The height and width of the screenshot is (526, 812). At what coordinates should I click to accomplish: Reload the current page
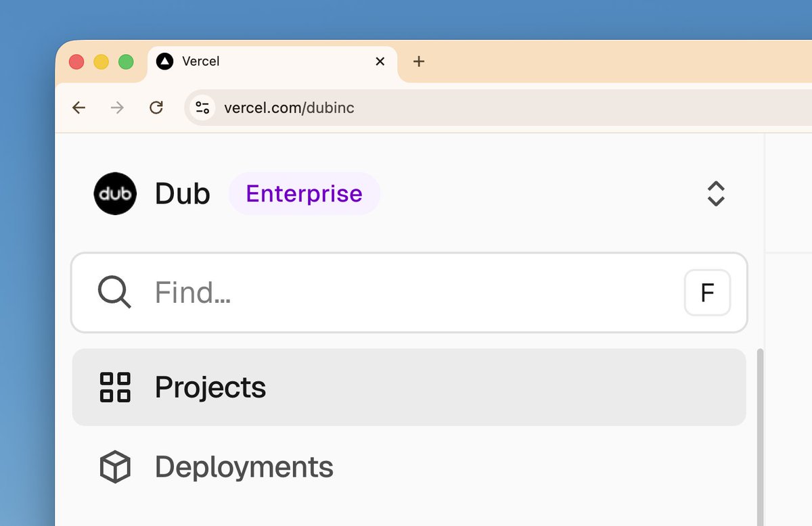pos(156,107)
